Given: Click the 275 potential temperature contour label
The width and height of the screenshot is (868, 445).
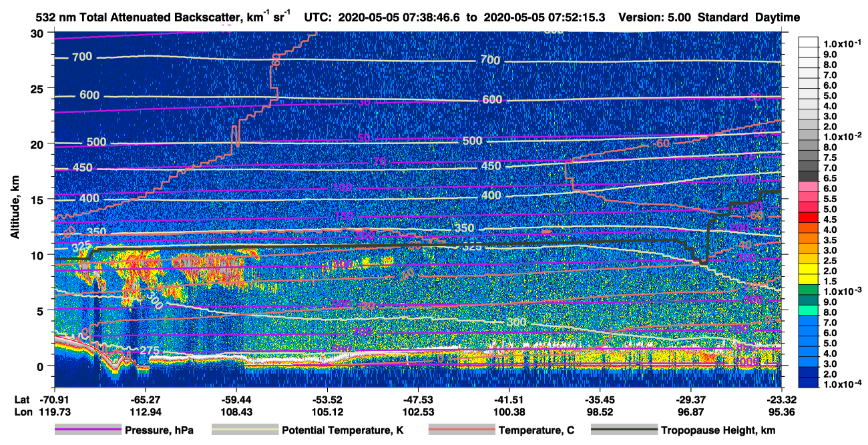Looking at the screenshot, I should 149,350.
